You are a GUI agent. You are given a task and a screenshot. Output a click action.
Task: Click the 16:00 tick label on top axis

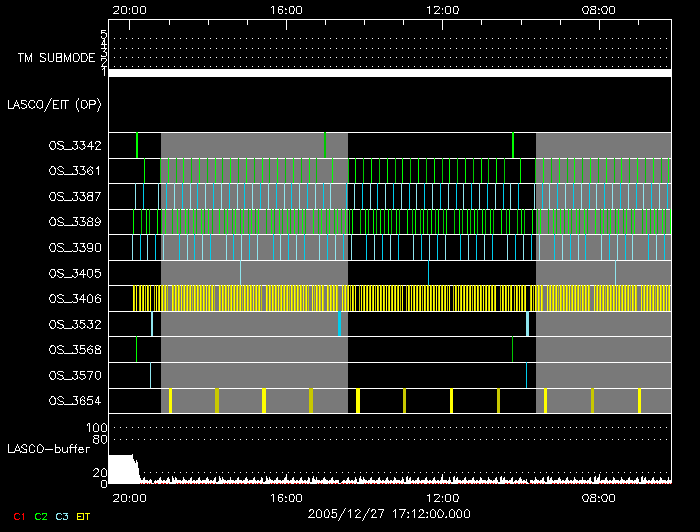click(287, 9)
